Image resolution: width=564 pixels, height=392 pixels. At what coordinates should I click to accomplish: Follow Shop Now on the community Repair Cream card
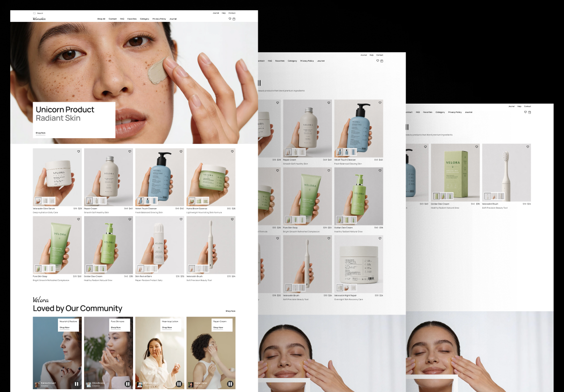(219, 328)
